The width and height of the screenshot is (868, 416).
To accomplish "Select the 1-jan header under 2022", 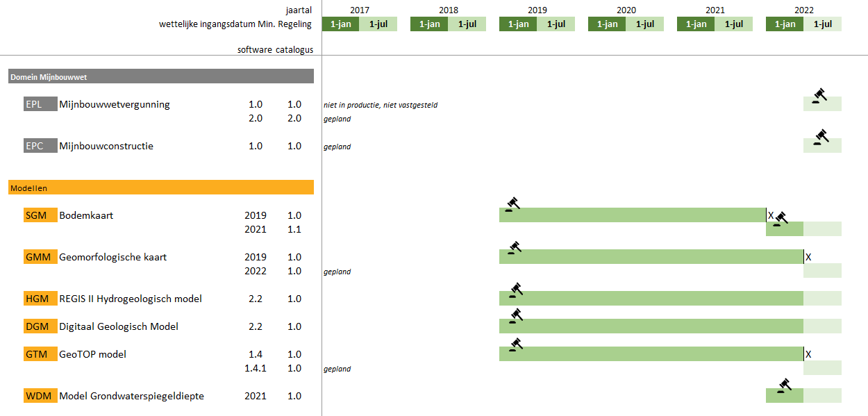I will pos(785,24).
